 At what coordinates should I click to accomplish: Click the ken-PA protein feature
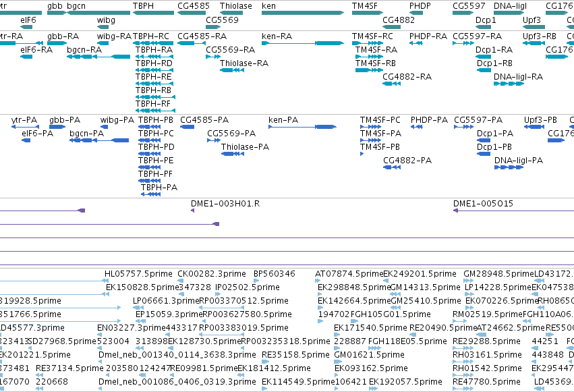302,127
